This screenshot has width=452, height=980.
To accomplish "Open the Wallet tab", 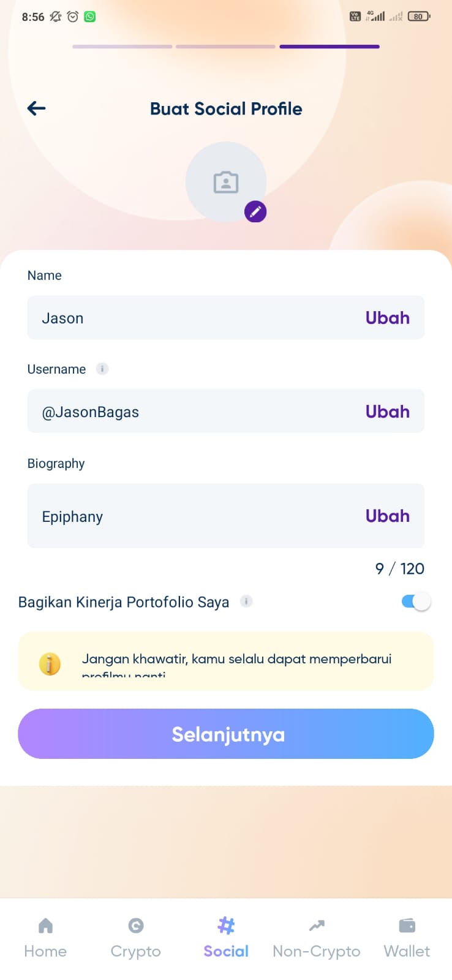I will click(x=407, y=938).
